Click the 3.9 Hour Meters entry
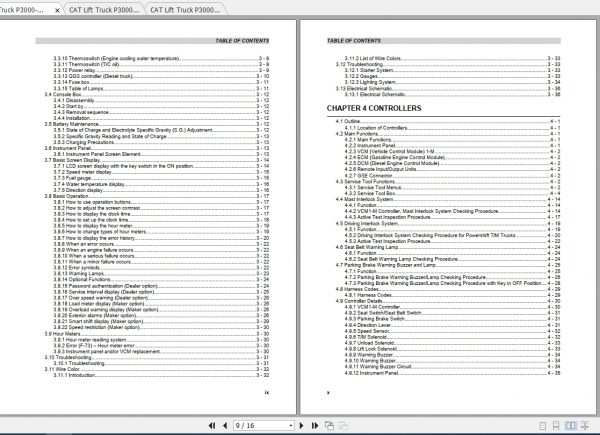Screen dimensions: 600x435 (x=157, y=334)
